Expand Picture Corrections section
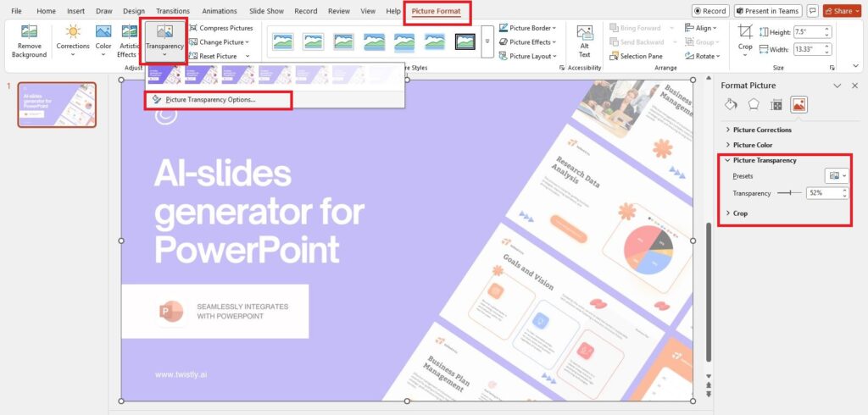Screen dimensions: 868x415 coord(758,130)
